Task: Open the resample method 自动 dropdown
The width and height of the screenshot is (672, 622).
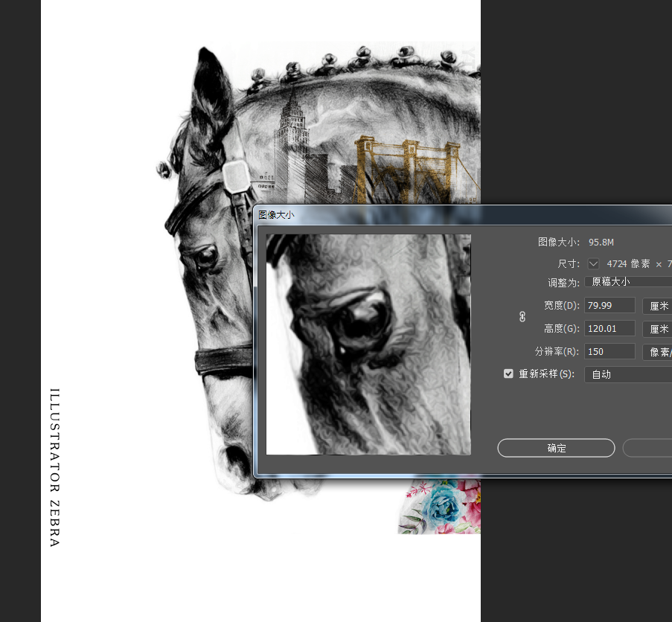Action: click(628, 375)
